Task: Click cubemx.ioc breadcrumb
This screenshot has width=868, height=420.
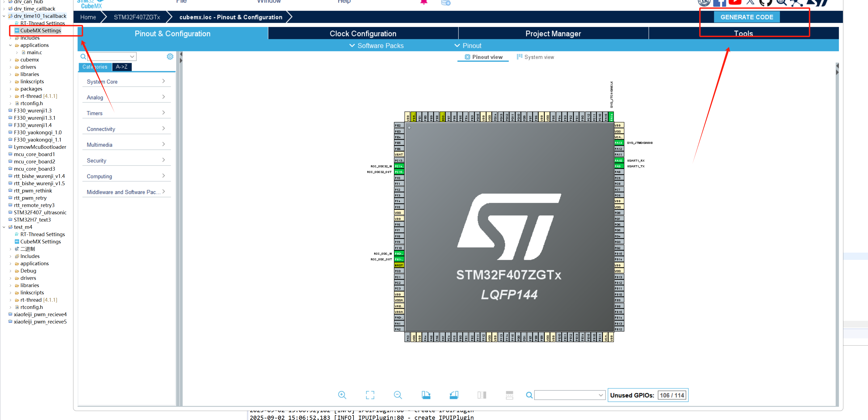Action: coord(231,17)
